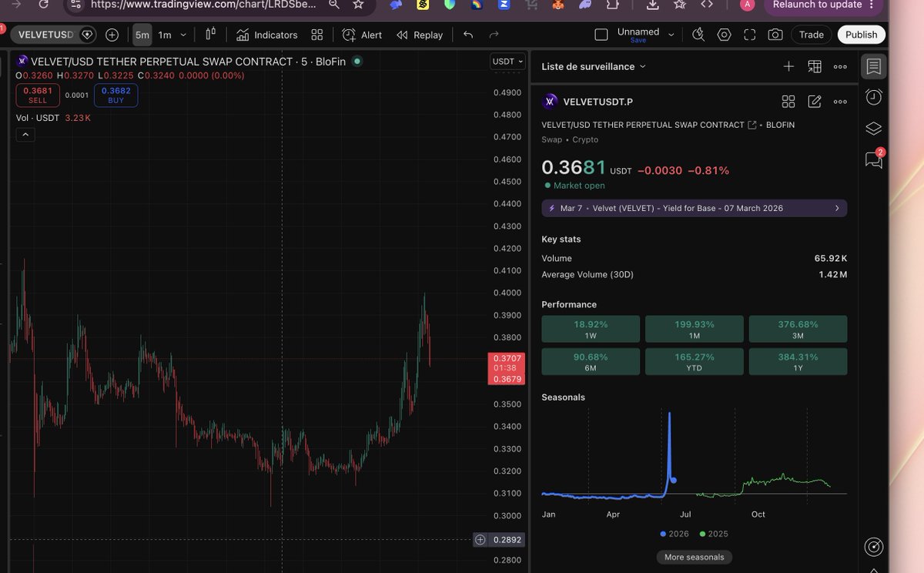Click the 165.27% YTD performance tile
The image size is (924, 573).
click(695, 362)
